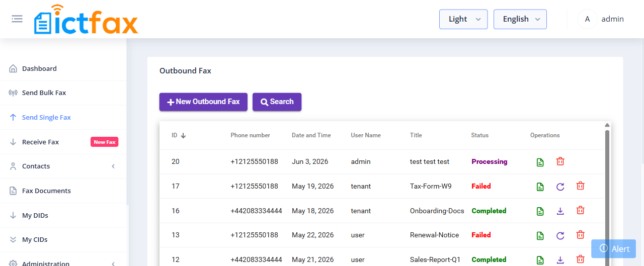View document for Onboarding-Docs fax
The image size is (644, 266).
pyautogui.click(x=540, y=211)
